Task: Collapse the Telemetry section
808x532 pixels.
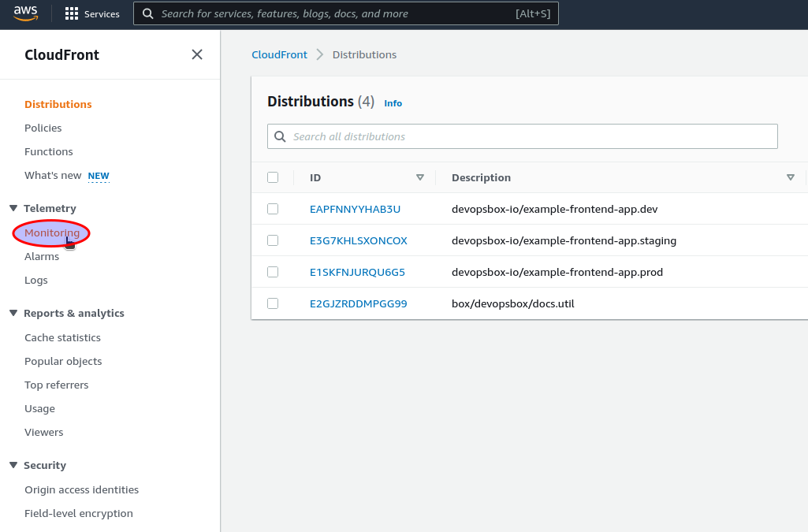Action: [13, 208]
